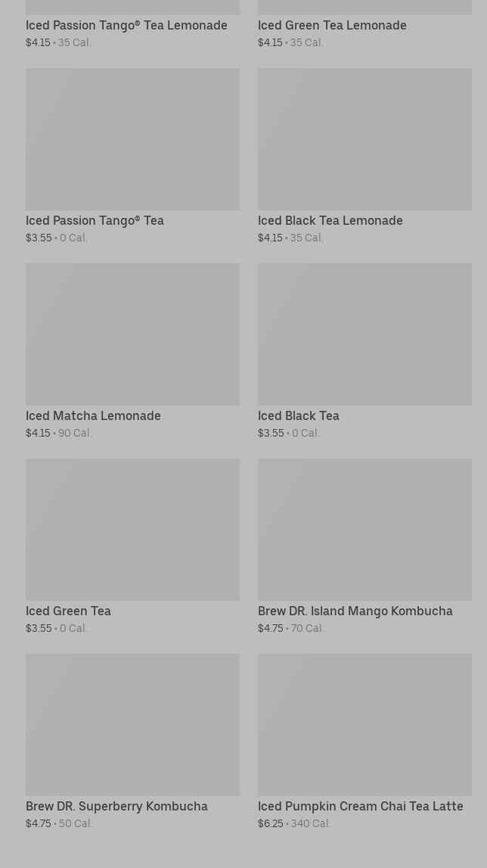Open the Iced Passion Tango Tea Lemonade link

tap(126, 26)
